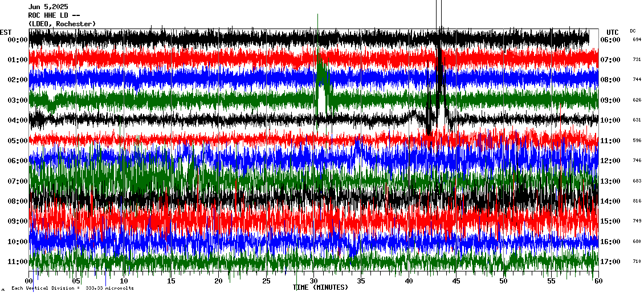644x296 pixels.
Task: Click the EST column header
Action: coord(6,32)
